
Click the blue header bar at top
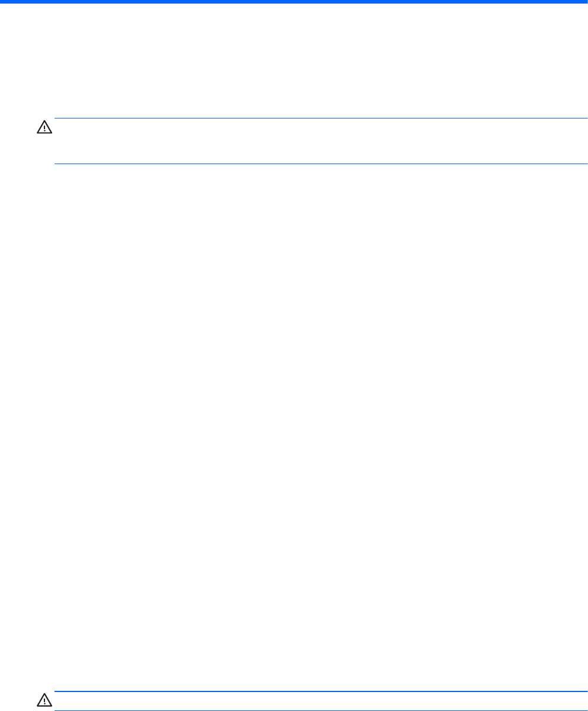click(x=294, y=2)
